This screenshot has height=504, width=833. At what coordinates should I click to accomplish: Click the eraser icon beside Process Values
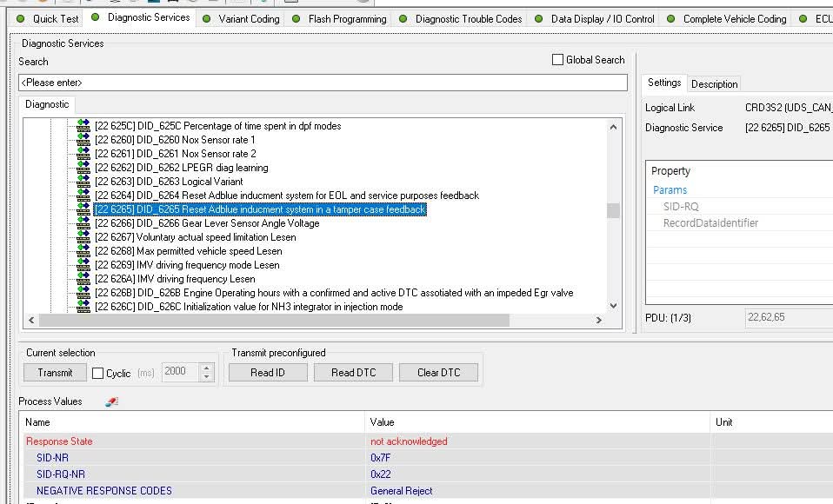click(x=111, y=402)
